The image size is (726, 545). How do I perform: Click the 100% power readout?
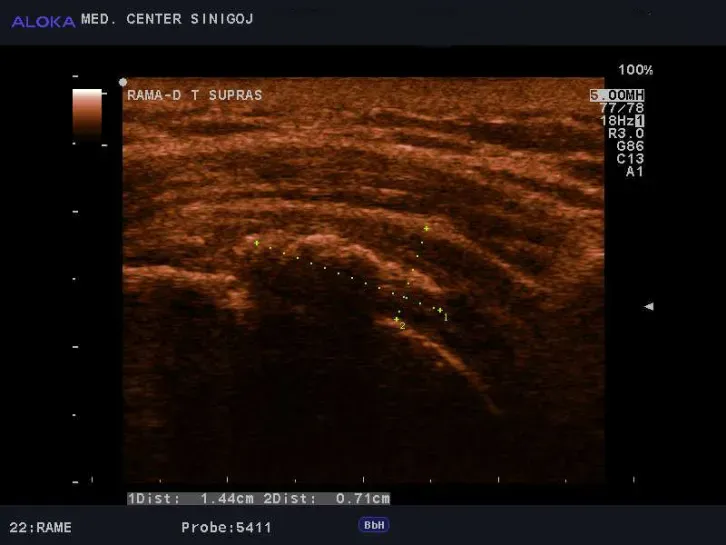click(635, 70)
